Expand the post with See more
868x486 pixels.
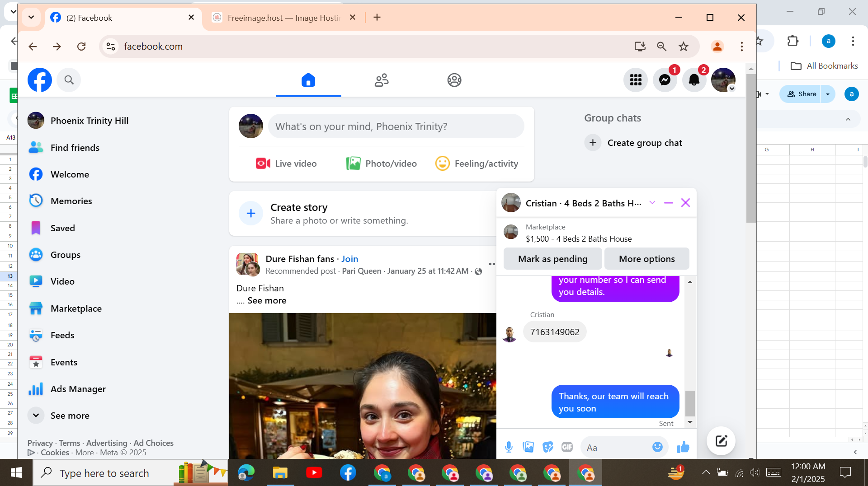coord(267,300)
